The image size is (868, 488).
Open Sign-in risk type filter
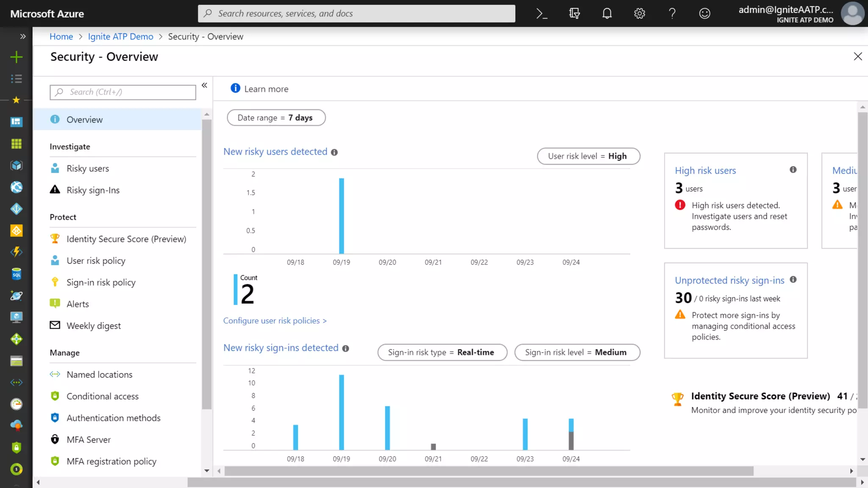(442, 352)
